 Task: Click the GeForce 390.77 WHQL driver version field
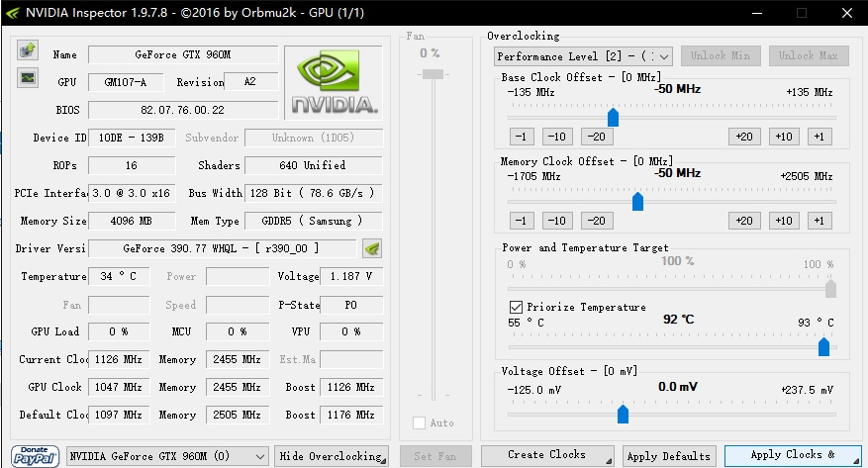[223, 249]
